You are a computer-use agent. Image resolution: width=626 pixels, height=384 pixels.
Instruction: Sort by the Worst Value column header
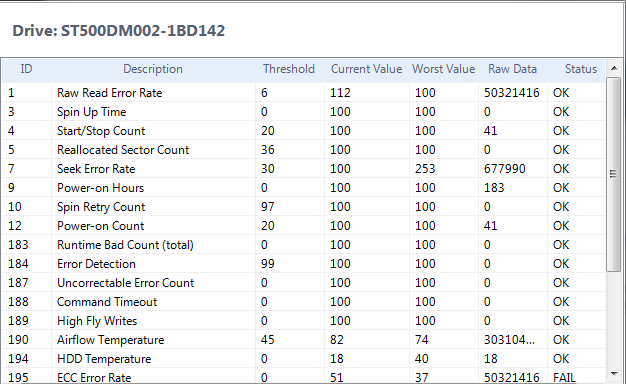(444, 69)
